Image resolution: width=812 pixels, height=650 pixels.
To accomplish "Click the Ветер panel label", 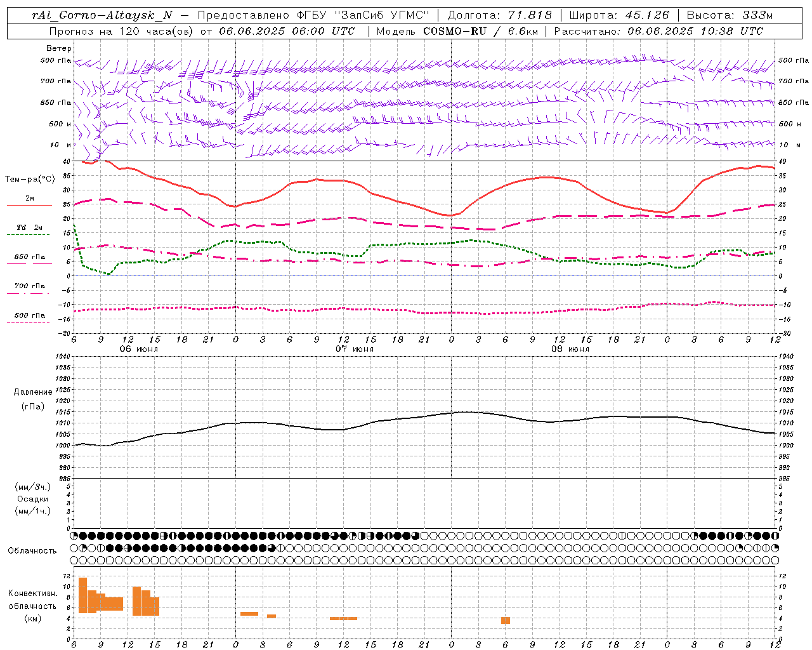I will click(59, 48).
